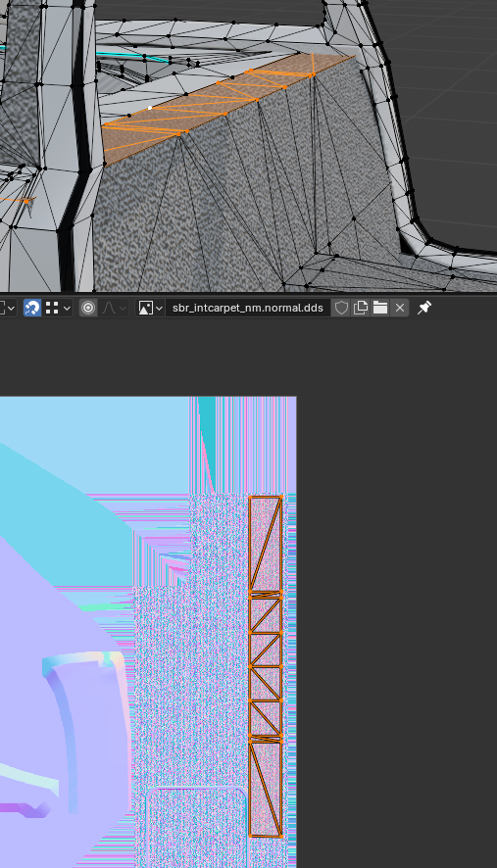Toggle proportional editing circle icon
The width and height of the screenshot is (497, 868).
88,308
